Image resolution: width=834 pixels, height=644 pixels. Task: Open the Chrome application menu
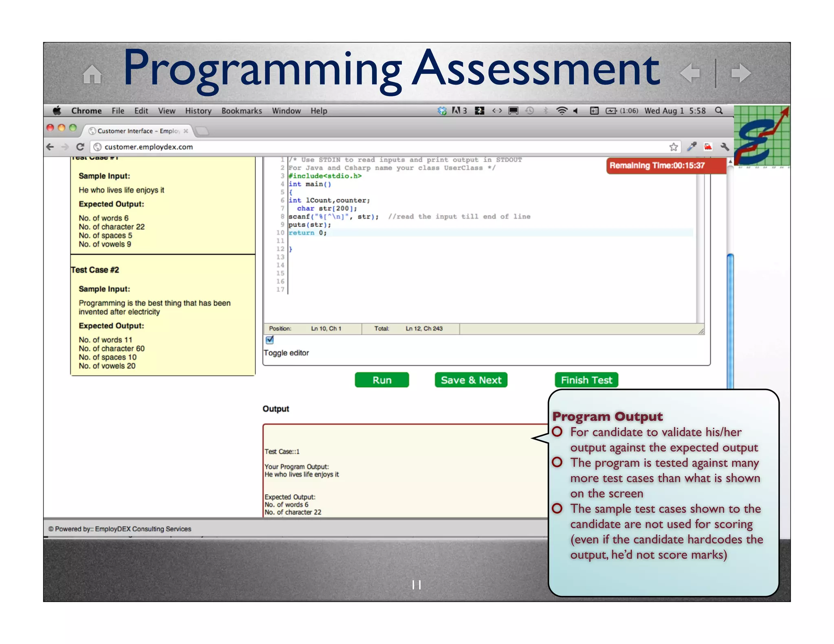(86, 111)
